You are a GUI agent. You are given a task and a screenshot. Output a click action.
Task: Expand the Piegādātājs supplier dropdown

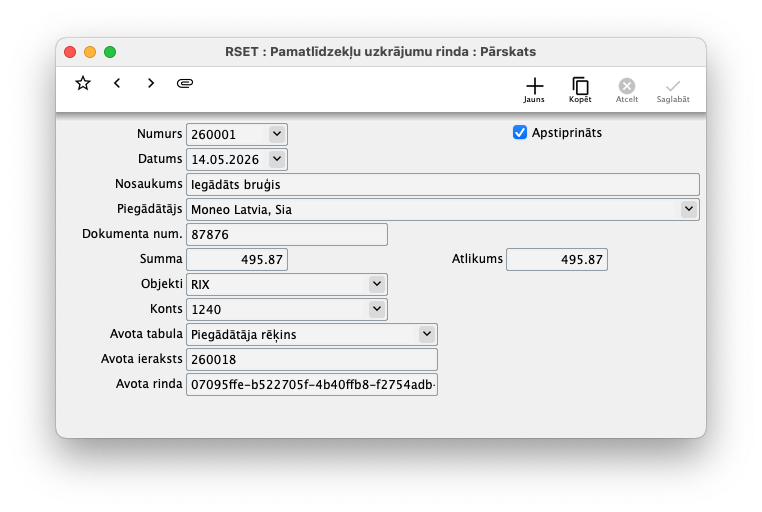pos(689,209)
